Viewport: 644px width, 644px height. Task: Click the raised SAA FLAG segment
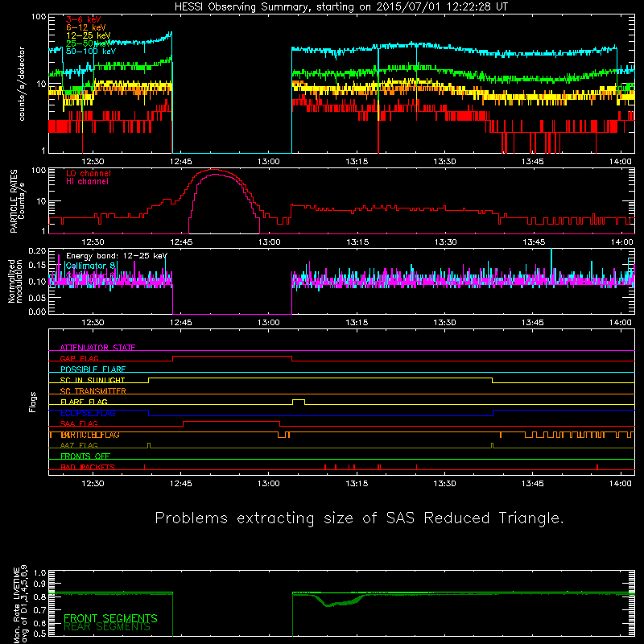click(x=231, y=421)
